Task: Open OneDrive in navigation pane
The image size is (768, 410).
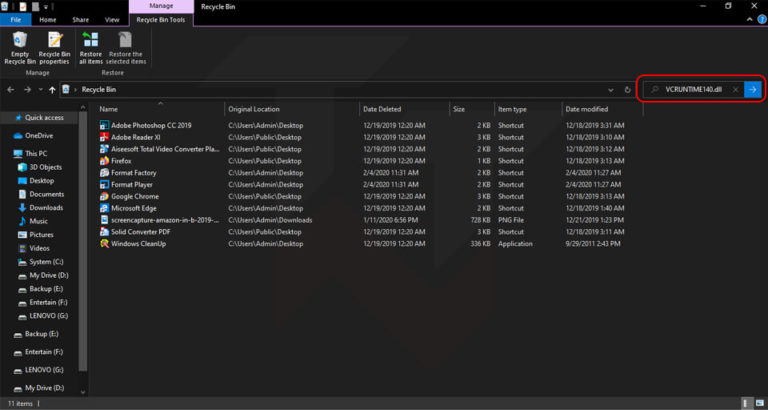Action: [39, 136]
